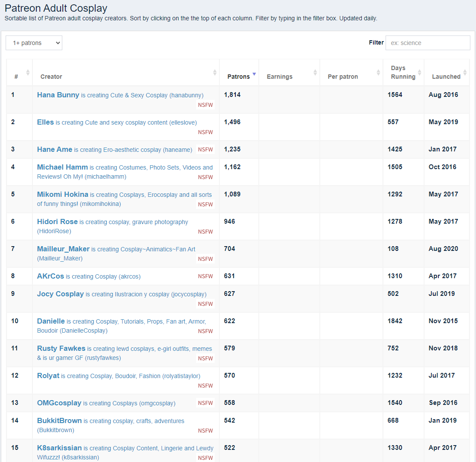Click the sort arrows beside Per patron
Viewport: 476px width, 462px height.
point(378,73)
